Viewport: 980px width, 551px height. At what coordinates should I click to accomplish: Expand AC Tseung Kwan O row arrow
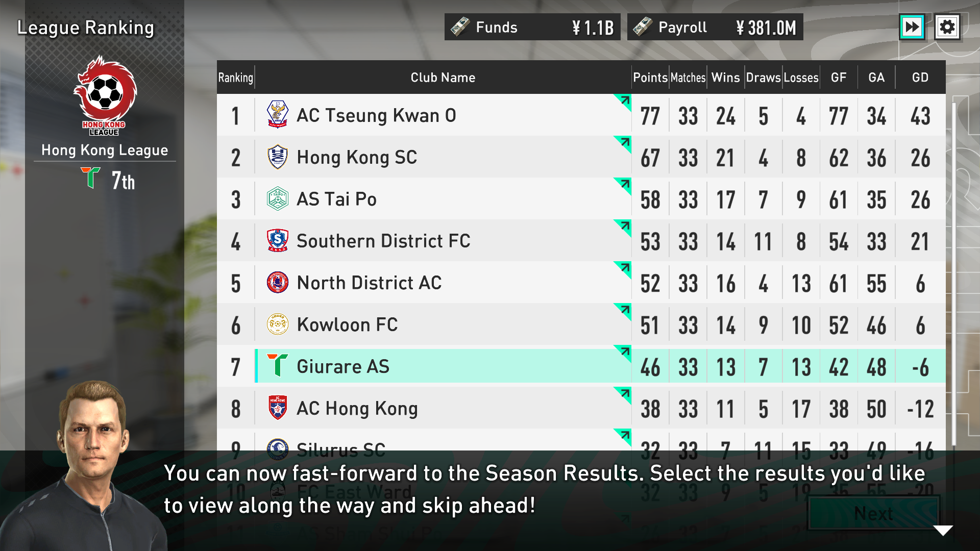[x=624, y=101]
